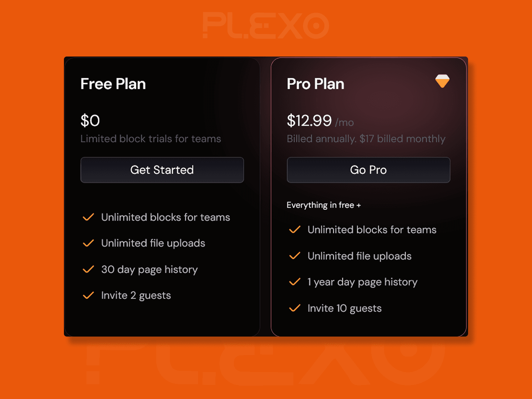
Task: Click the Get Started button
Action: [162, 170]
